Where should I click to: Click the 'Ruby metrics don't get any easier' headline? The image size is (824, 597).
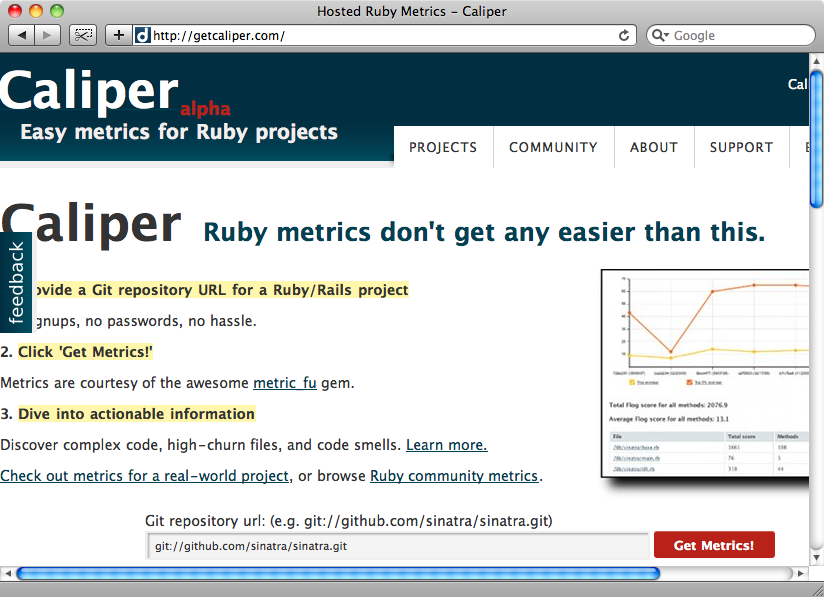(484, 232)
